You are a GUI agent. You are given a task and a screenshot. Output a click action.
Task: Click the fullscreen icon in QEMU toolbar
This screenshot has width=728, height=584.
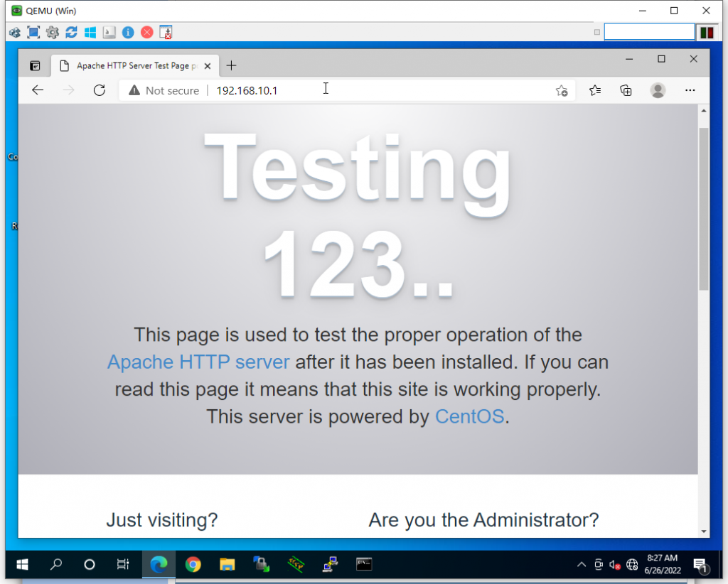click(33, 32)
